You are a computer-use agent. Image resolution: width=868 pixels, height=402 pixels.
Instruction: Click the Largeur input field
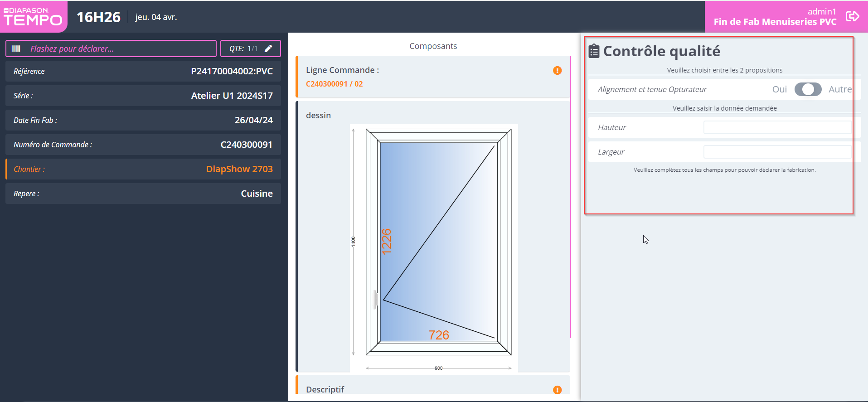coord(777,152)
